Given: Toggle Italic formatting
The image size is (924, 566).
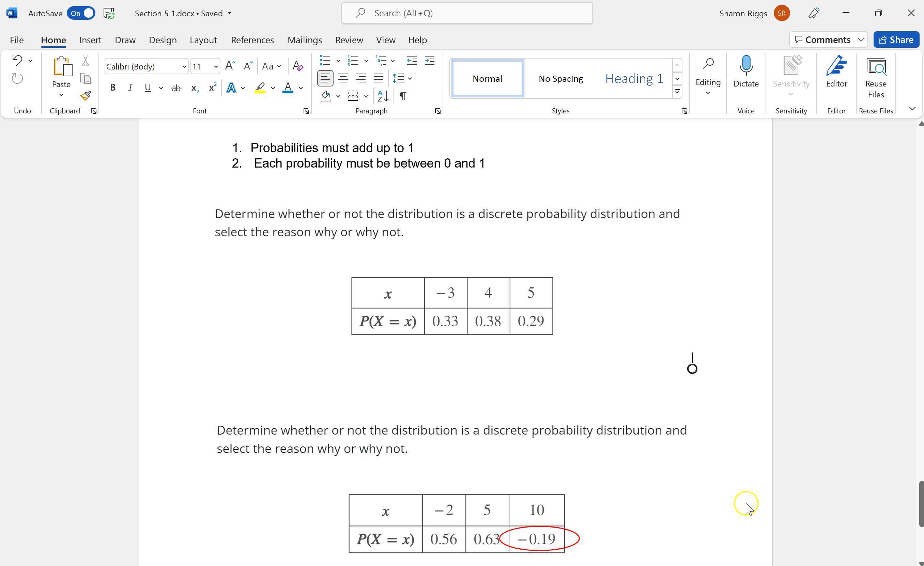Looking at the screenshot, I should pos(130,88).
